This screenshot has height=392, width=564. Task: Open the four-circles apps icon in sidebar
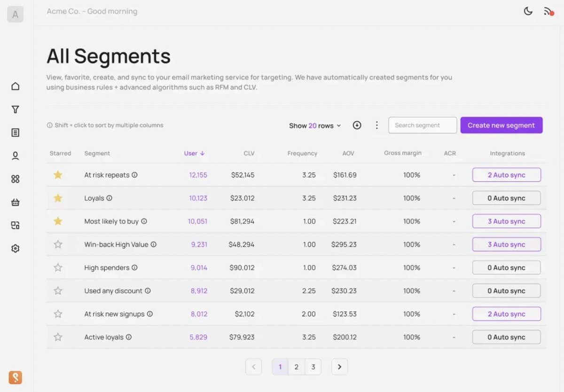[x=15, y=179]
